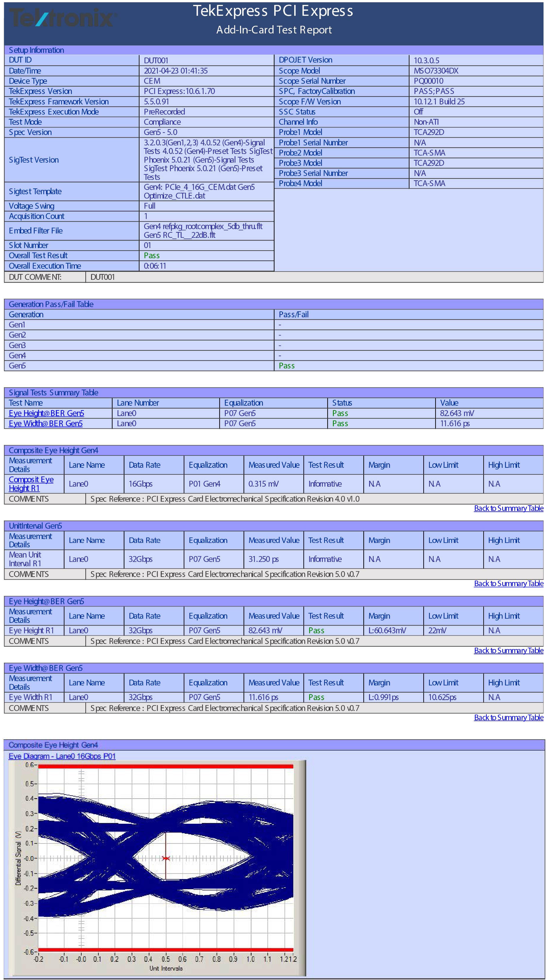
Task: Select the DPOJET Version value 10.3.0.5
Action: pos(426,61)
